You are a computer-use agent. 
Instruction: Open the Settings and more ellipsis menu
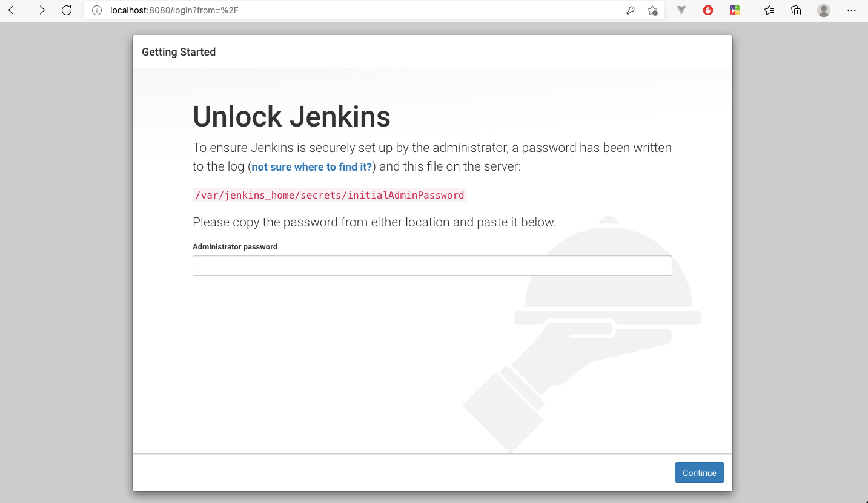tap(852, 10)
